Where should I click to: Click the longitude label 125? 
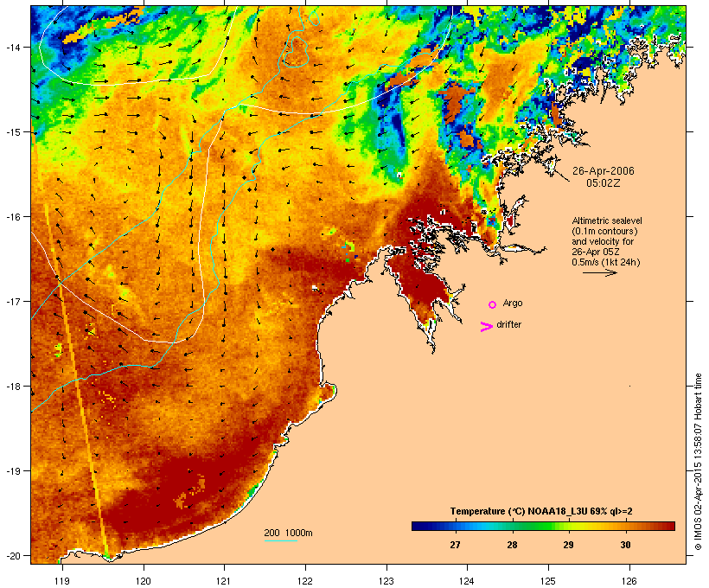(548, 581)
